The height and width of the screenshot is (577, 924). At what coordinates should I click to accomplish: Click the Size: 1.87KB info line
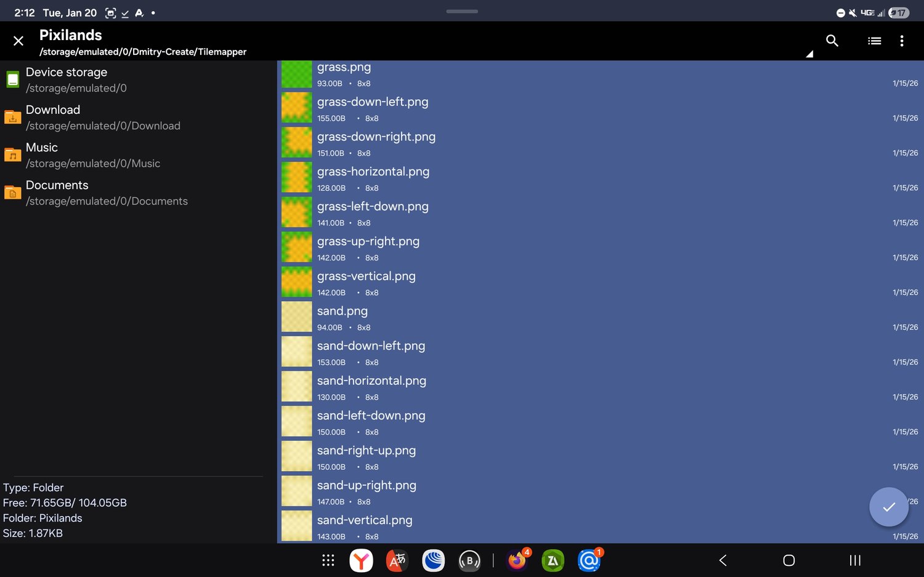[33, 533]
